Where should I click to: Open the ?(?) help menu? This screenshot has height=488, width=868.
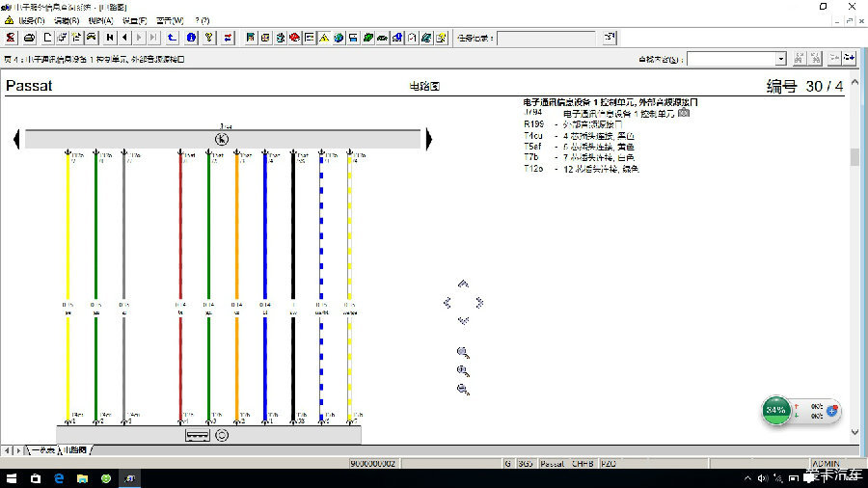(203, 20)
